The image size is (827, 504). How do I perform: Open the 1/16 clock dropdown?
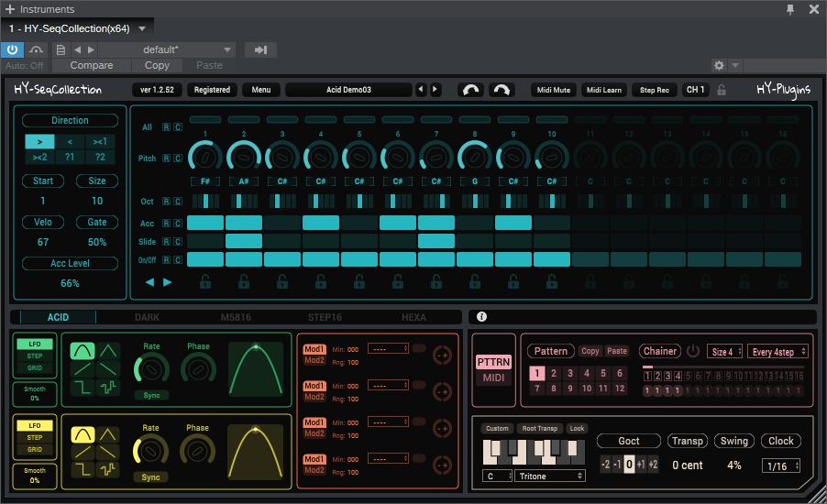[781, 466]
